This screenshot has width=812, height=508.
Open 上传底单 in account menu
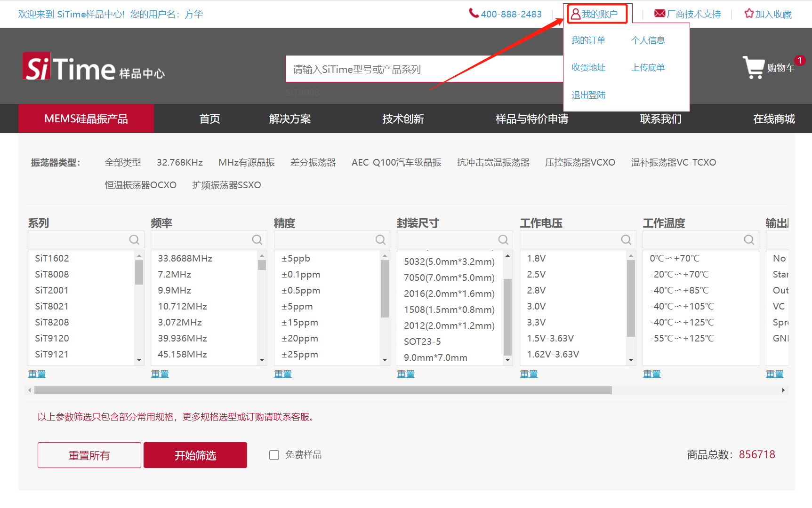tap(648, 68)
